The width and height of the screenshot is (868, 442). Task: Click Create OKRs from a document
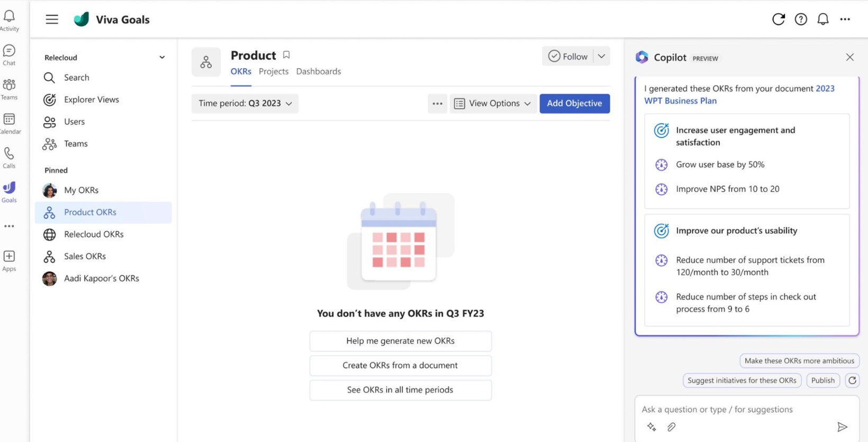[x=400, y=365]
